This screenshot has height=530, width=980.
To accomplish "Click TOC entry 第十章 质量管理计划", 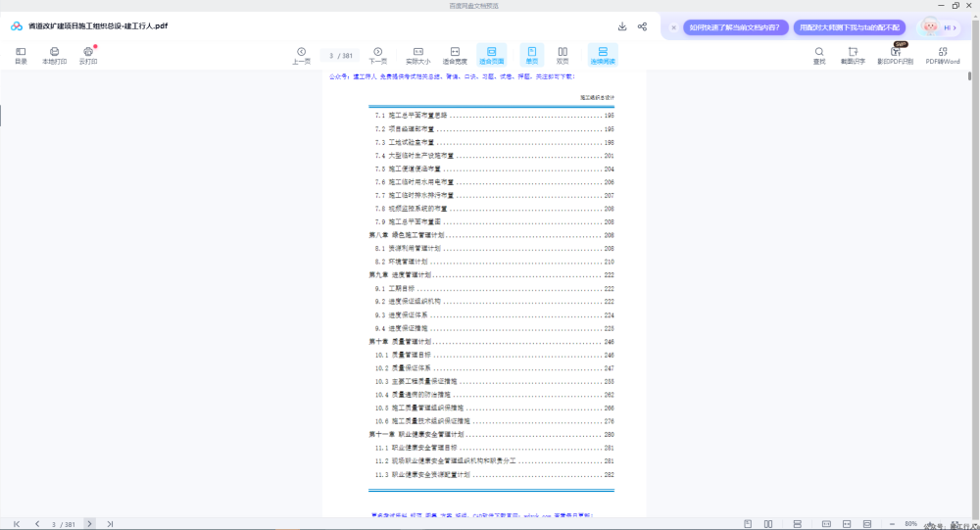I will (491, 342).
